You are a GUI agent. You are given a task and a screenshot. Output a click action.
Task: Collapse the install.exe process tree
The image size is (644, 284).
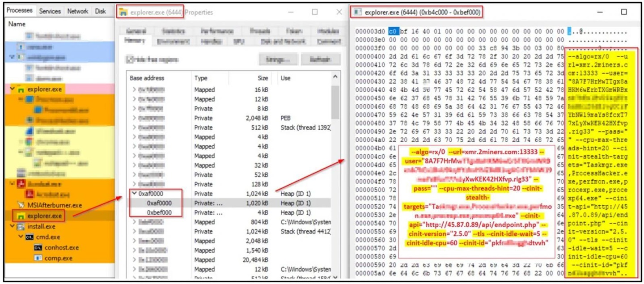coord(12,226)
